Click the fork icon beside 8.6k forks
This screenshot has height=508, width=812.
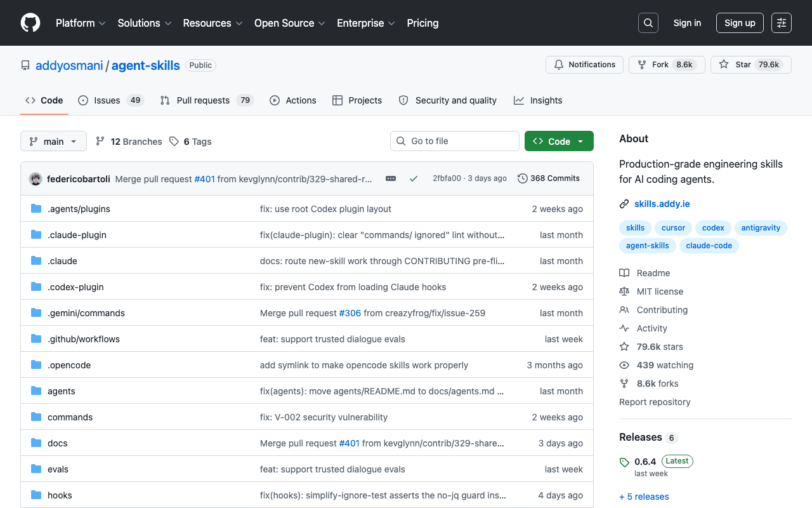pos(624,384)
